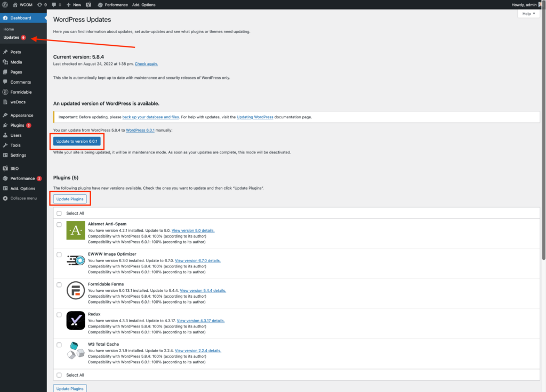Click the EWWW Image Optimizer plugin logo
This screenshot has width=546, height=392.
76,260
